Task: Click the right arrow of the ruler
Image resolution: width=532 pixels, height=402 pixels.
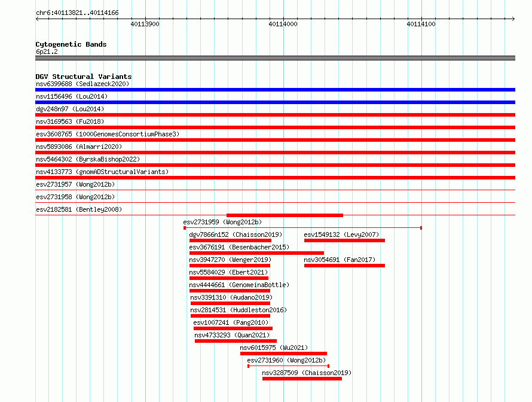Action: 513,19
